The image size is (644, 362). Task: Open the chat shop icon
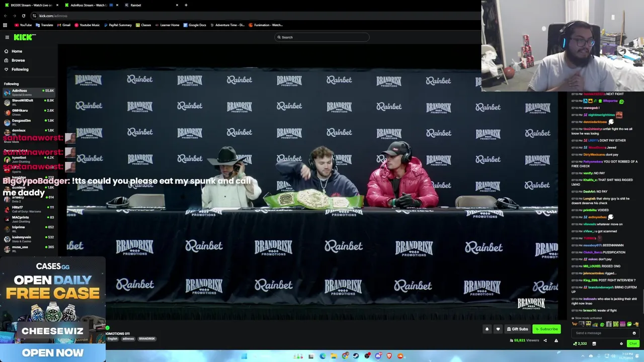pos(594,344)
